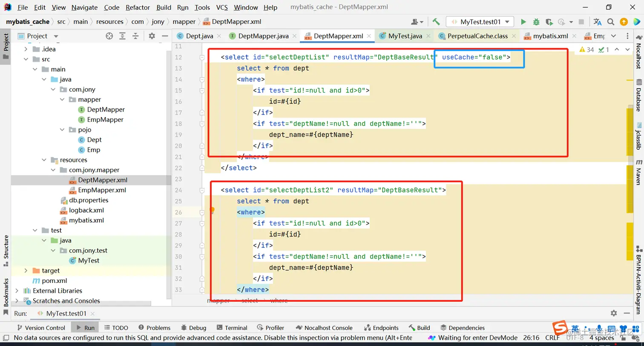Click Sogou input method S icon
Screen dimensions: 644x346
pos(560,328)
